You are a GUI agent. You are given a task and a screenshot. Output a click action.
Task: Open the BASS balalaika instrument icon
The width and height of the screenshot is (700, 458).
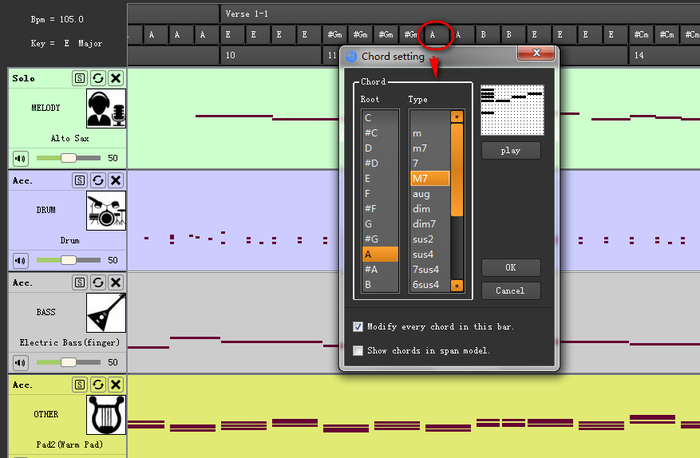pyautogui.click(x=106, y=313)
